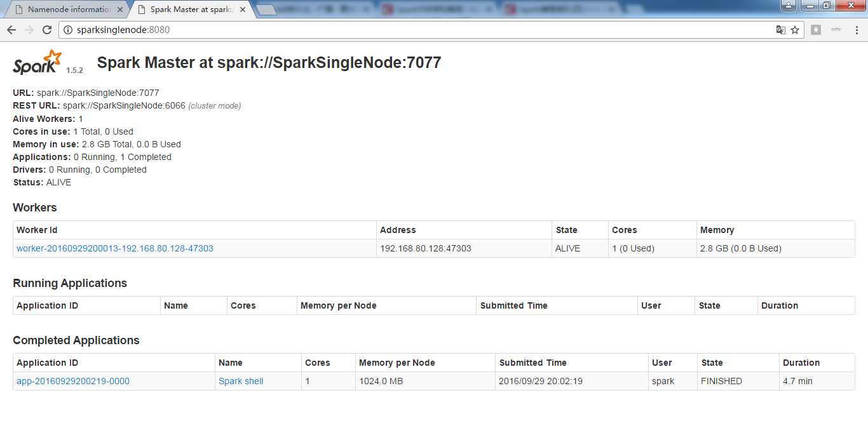Click the worker address 192.168.80.128:47303
Screen dimensions: 868x428
point(426,248)
